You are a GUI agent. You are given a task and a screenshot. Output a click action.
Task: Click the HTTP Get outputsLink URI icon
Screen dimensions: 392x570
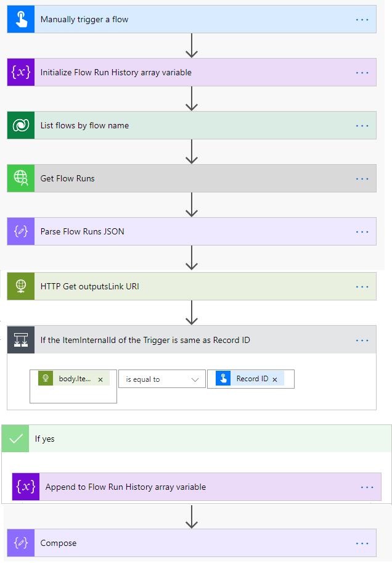[20, 286]
